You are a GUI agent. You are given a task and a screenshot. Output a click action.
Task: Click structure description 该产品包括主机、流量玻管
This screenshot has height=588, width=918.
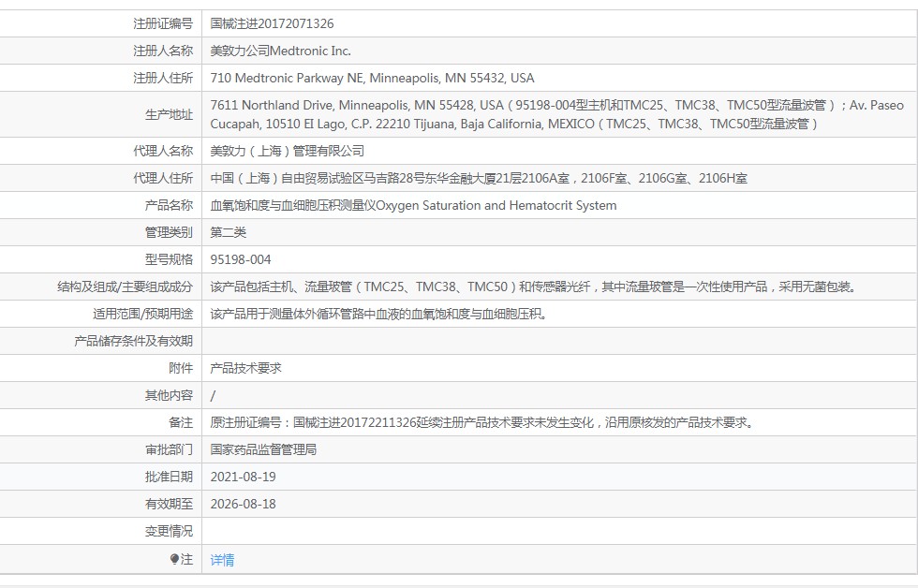tap(534, 287)
